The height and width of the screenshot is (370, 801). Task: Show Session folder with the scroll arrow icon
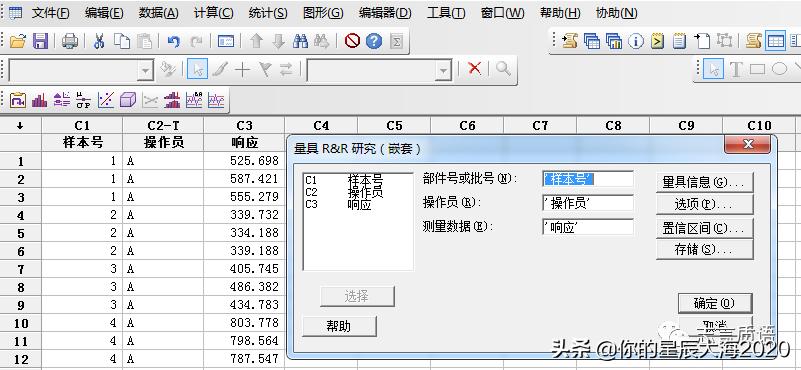pos(570,41)
